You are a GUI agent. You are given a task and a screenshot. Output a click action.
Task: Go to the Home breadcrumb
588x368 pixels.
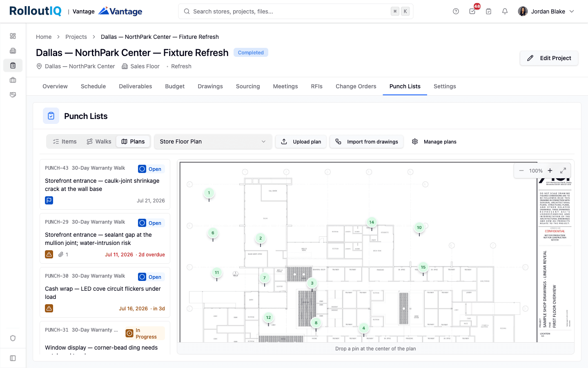(x=44, y=37)
